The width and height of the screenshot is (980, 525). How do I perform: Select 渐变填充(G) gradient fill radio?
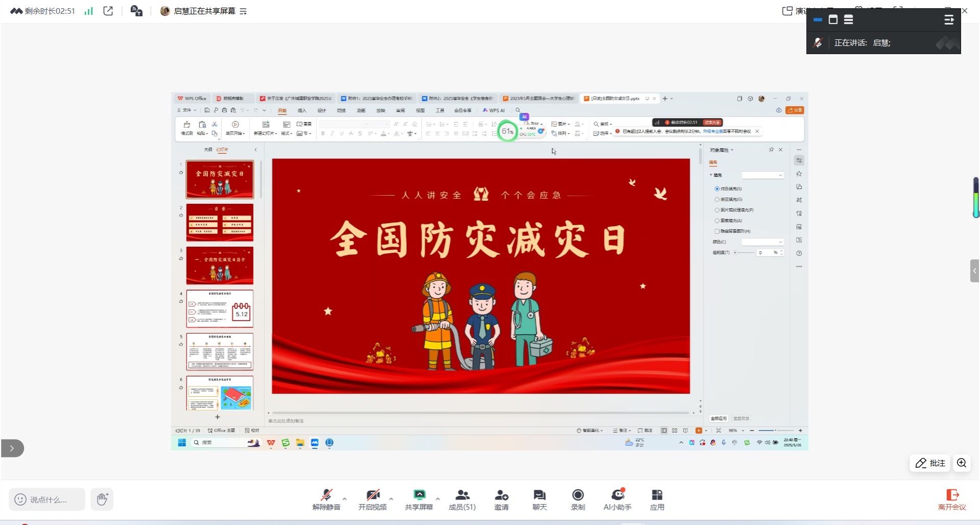coord(717,200)
